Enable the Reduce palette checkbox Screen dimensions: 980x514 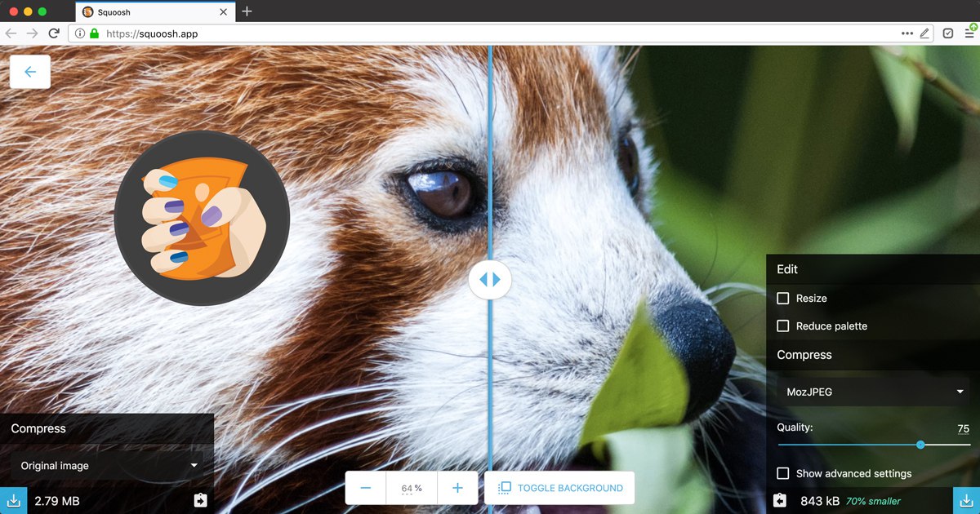click(x=783, y=326)
